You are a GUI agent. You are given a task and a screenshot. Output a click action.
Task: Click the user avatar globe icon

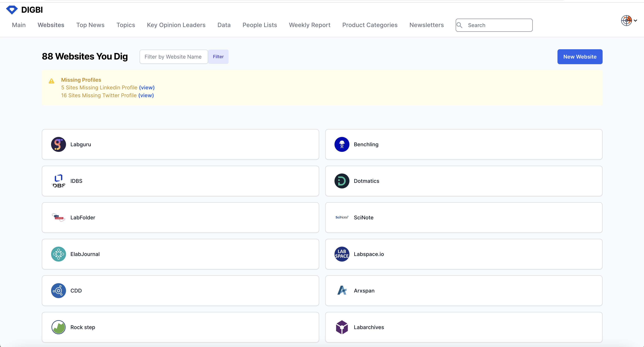click(626, 21)
